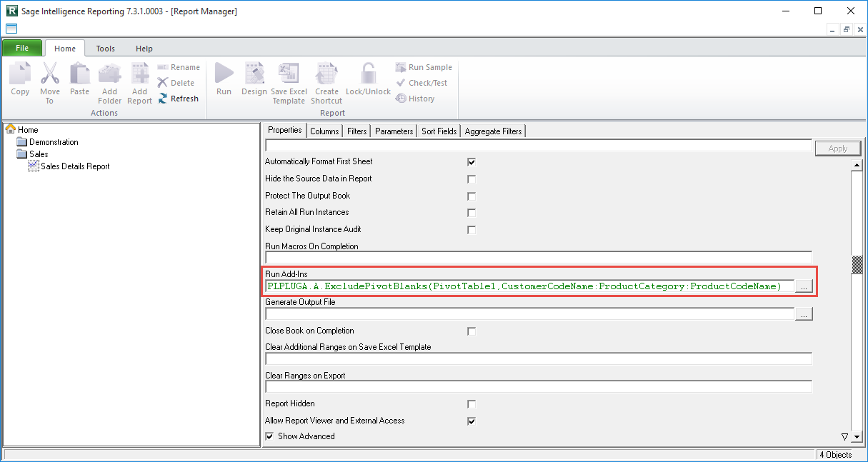Viewport: 868px width, 462px height.
Task: Click into the Run Add-Ins text field
Action: pyautogui.click(x=529, y=286)
